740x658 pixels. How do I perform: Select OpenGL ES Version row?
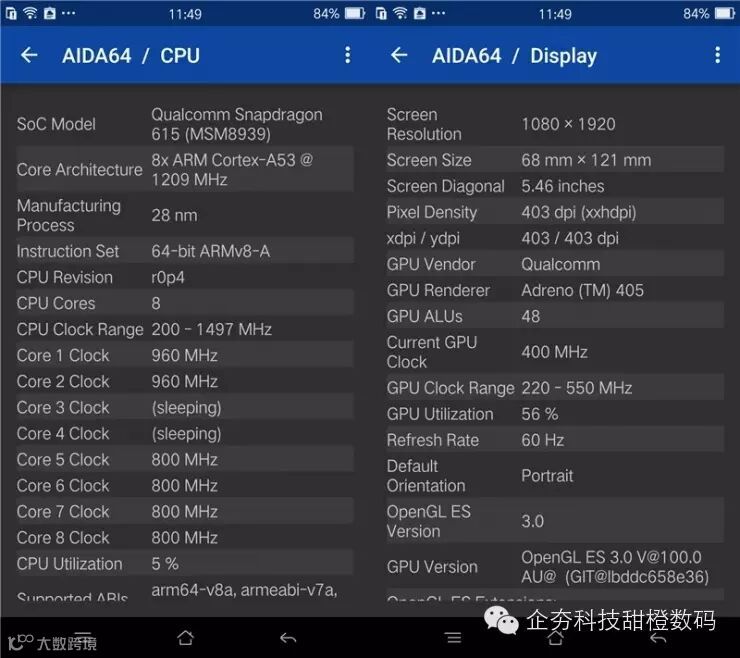[555, 521]
